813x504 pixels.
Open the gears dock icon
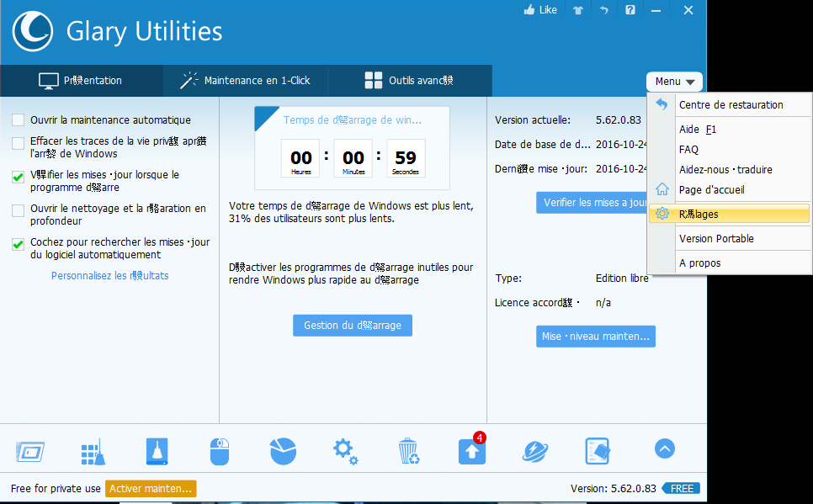(x=345, y=452)
